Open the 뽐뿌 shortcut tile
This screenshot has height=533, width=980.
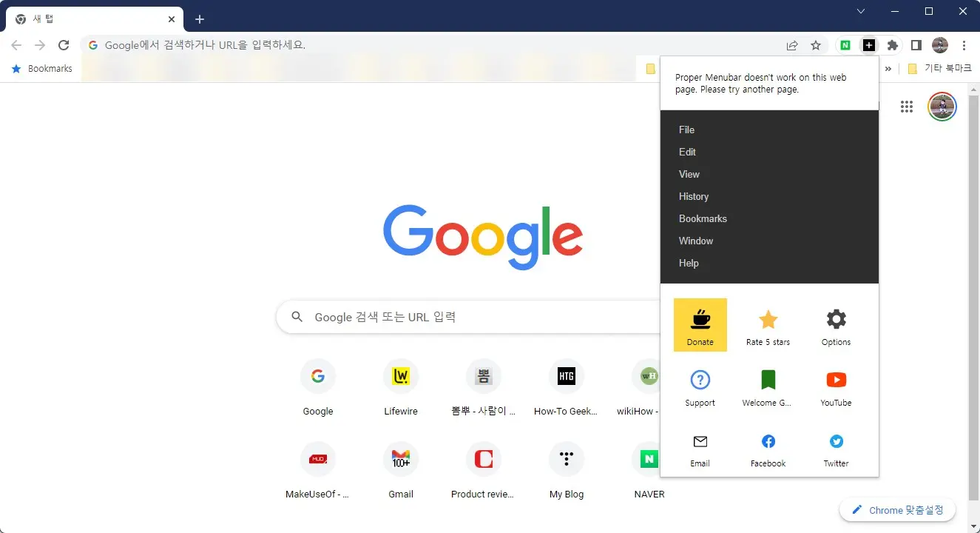[484, 386]
